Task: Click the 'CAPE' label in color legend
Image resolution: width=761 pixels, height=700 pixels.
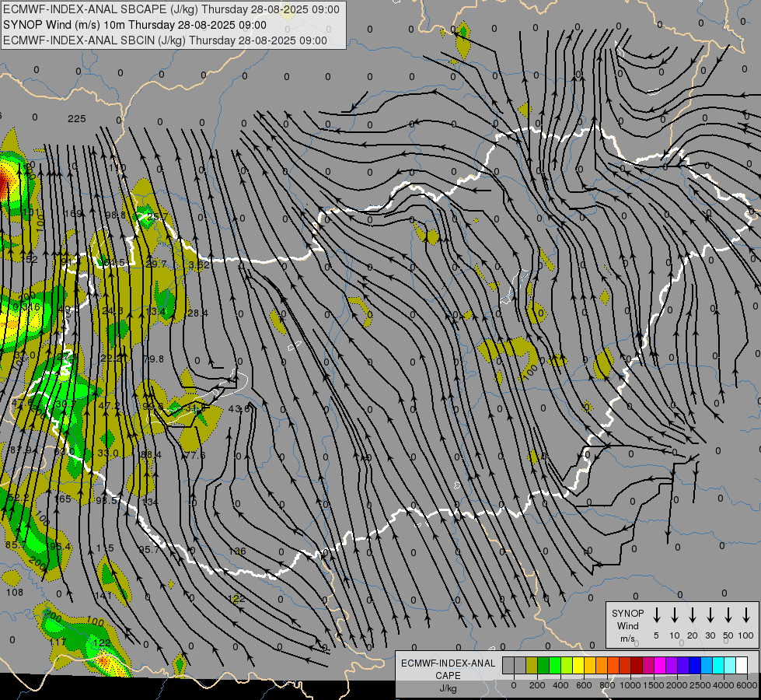Action: coord(448,676)
